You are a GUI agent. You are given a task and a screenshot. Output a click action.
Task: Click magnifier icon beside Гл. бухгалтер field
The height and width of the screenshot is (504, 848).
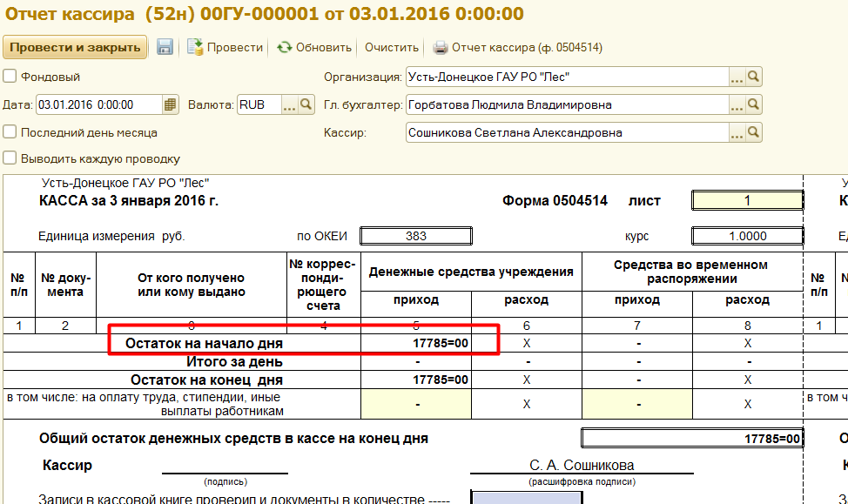754,105
